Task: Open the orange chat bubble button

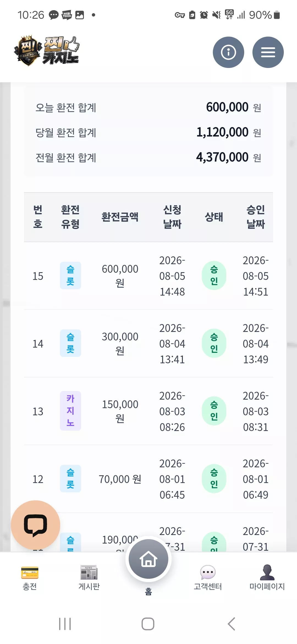Action: click(35, 525)
